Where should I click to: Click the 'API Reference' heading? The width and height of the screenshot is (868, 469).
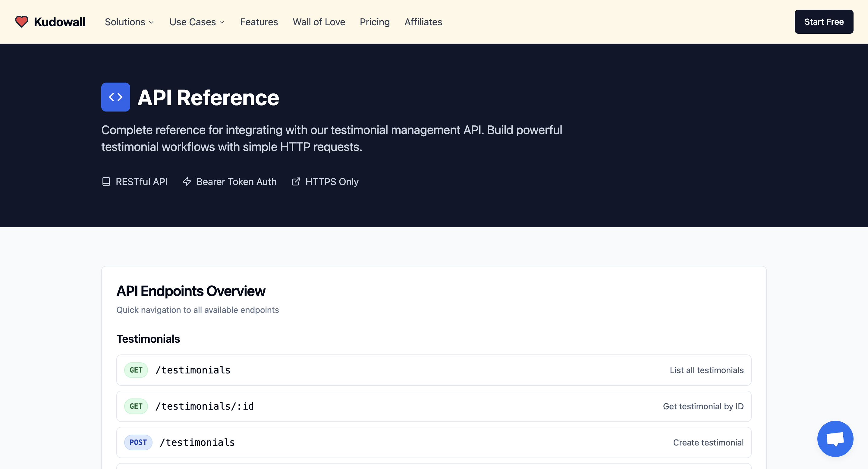pyautogui.click(x=208, y=97)
